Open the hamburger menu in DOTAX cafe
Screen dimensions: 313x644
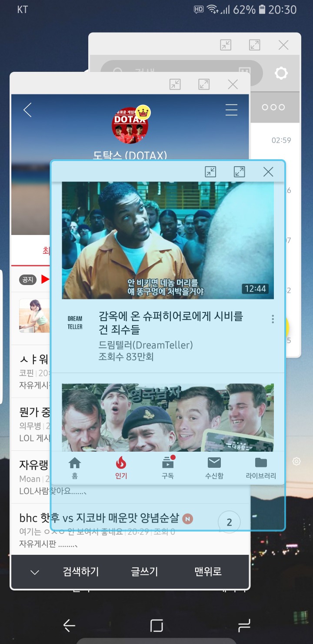click(x=231, y=110)
